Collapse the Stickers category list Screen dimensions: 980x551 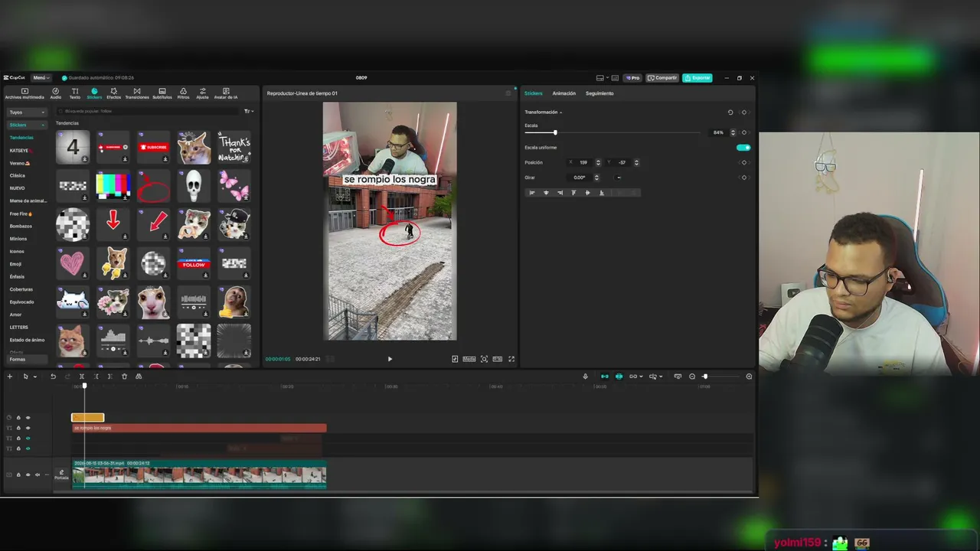(x=27, y=125)
